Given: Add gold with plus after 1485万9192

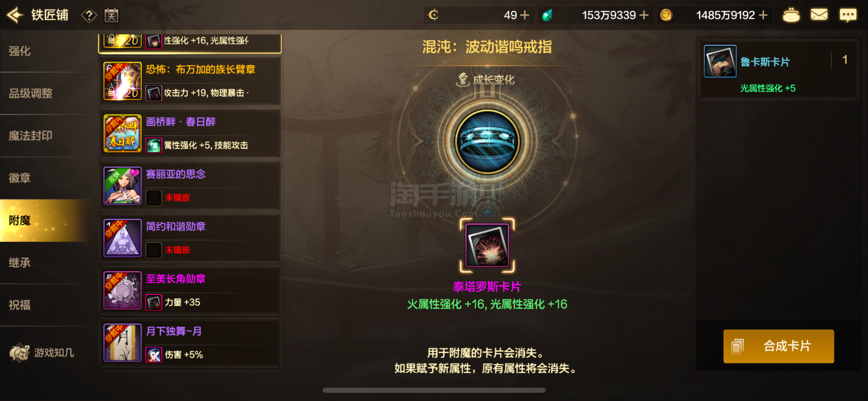Looking at the screenshot, I should (x=763, y=15).
